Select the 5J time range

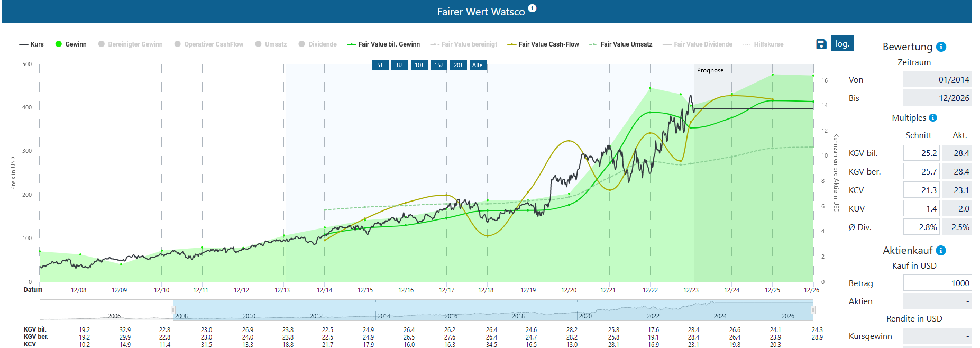tap(380, 65)
